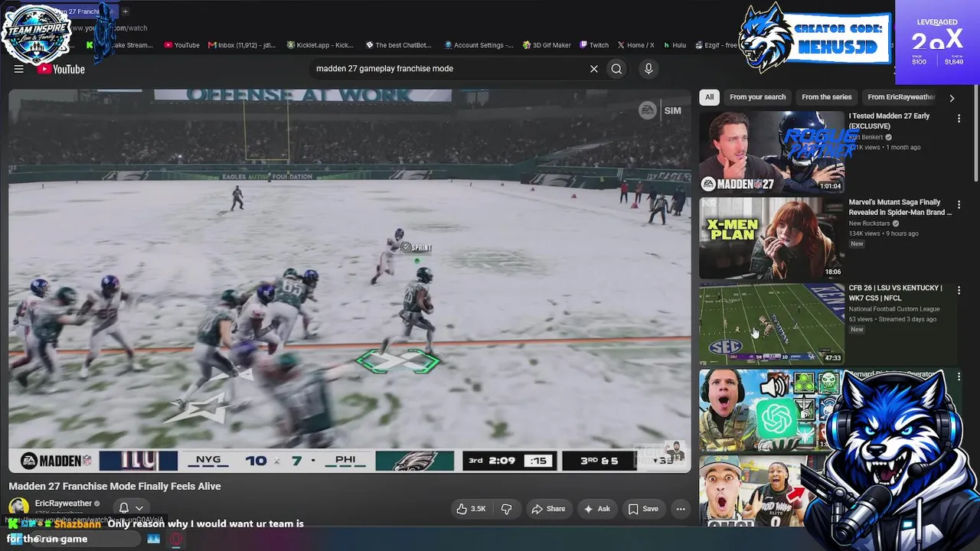The image size is (980, 551).
Task: Open the Account Settings bookmark
Action: pos(479,45)
